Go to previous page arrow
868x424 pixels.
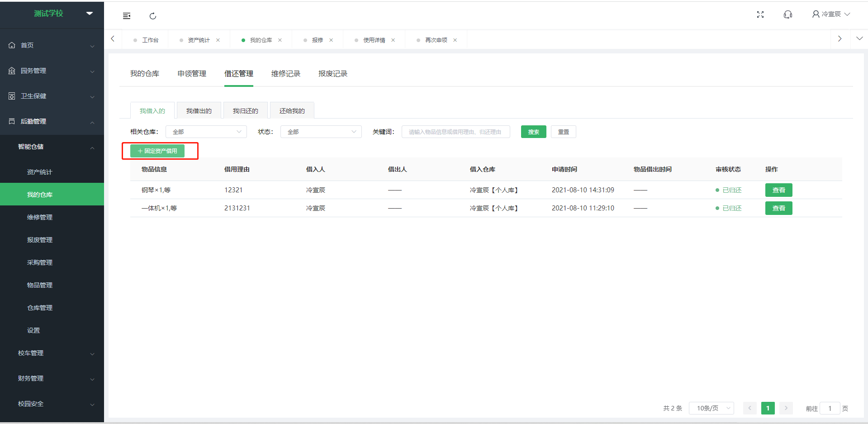749,408
